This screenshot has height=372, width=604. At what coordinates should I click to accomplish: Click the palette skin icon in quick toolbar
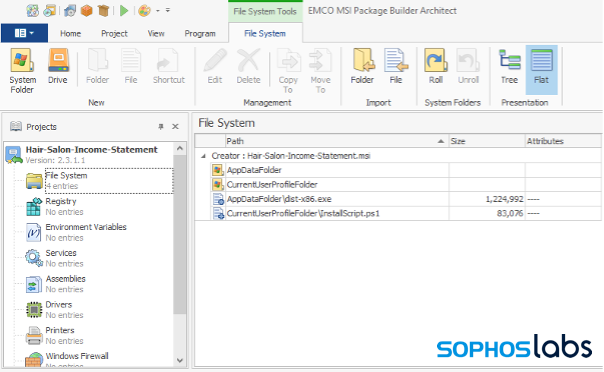point(144,11)
